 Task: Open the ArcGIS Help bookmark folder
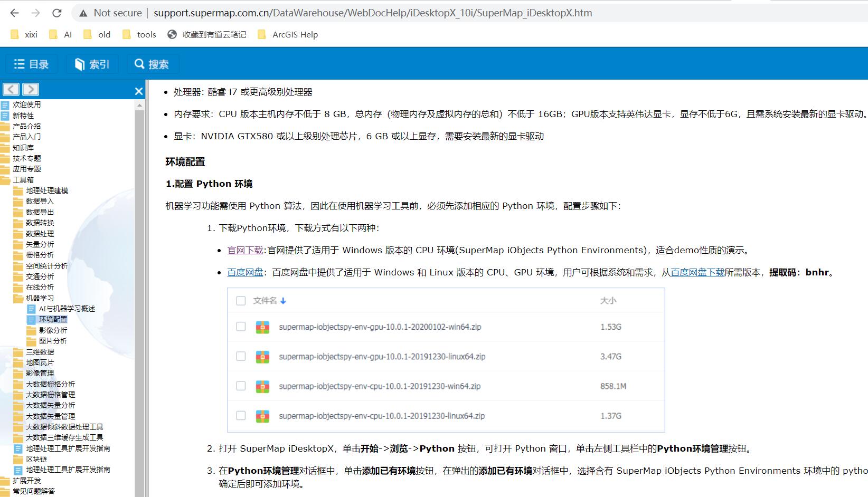pyautogui.click(x=288, y=34)
